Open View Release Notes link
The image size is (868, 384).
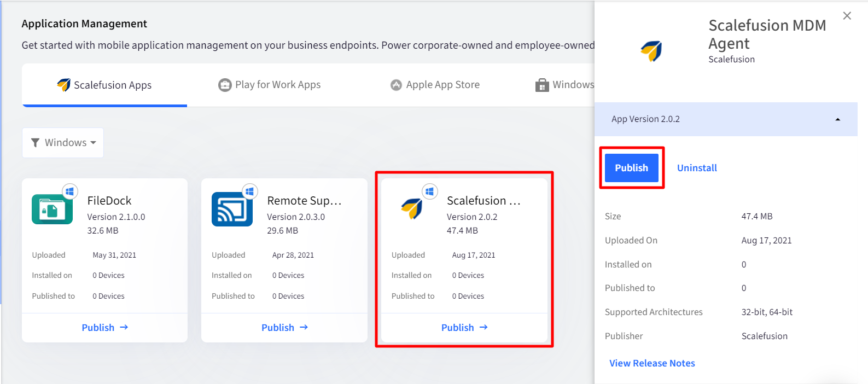(652, 363)
